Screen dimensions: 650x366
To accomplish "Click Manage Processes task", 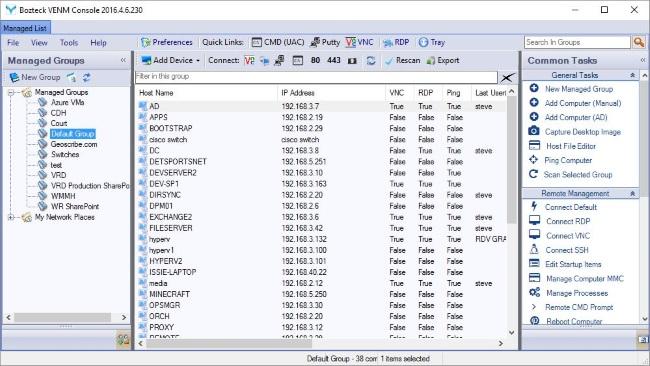I will (x=577, y=293).
